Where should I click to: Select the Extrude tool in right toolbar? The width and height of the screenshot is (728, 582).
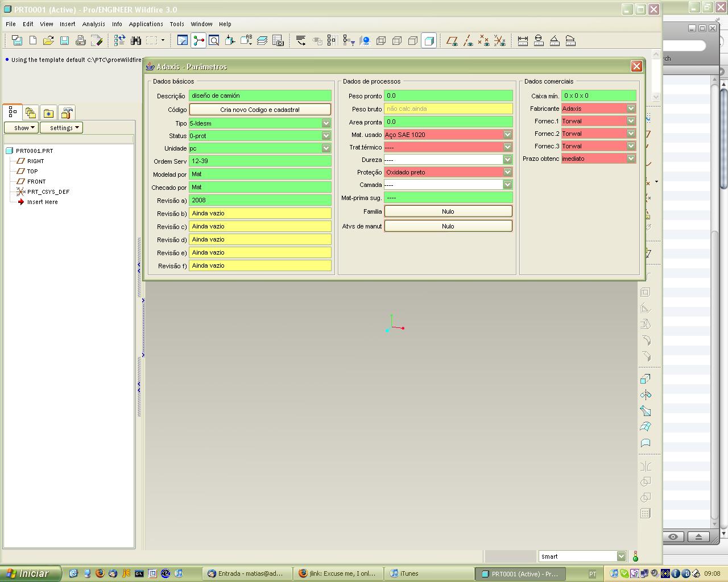point(646,379)
